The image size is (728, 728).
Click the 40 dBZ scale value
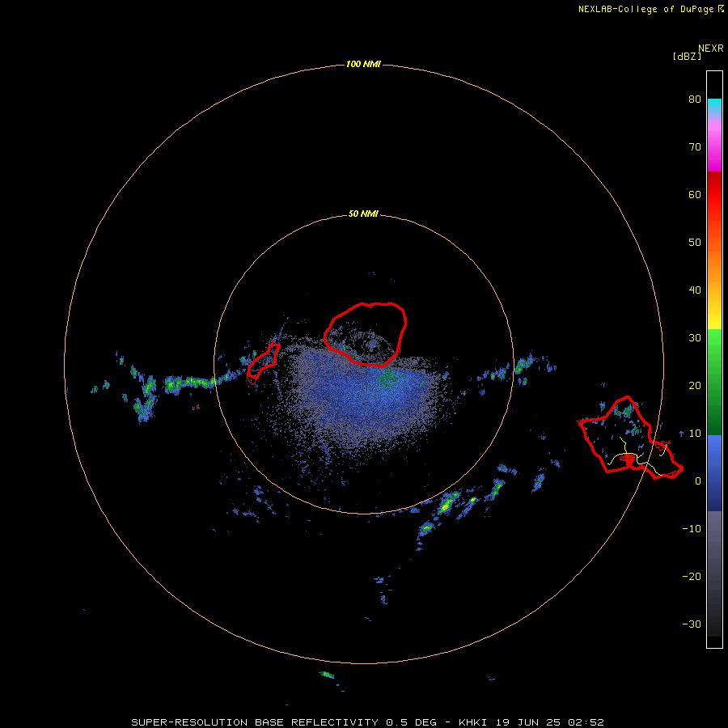[695, 290]
